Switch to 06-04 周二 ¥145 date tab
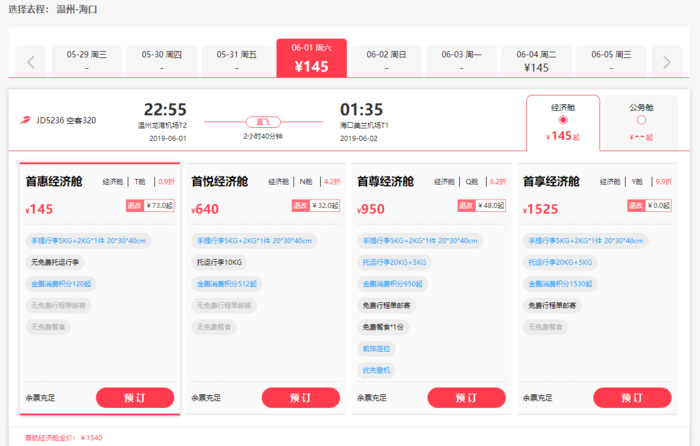Screen dimensions: 700x446 point(536,61)
